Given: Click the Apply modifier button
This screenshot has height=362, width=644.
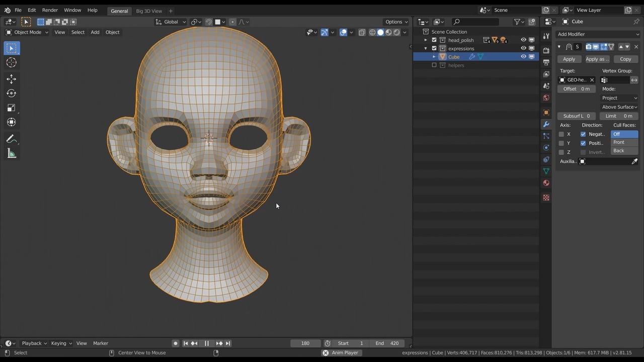Looking at the screenshot, I should pos(569,59).
